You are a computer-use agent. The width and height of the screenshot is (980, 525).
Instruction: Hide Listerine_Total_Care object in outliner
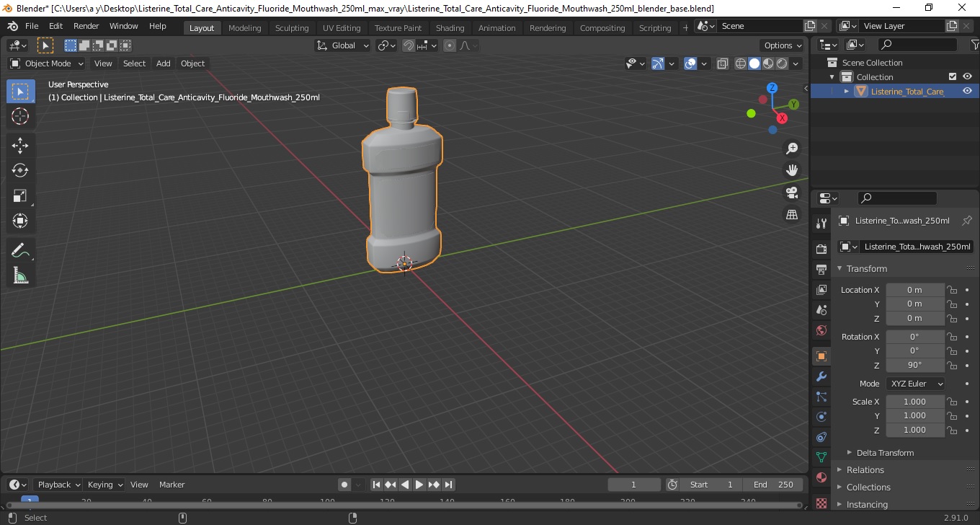pyautogui.click(x=967, y=91)
